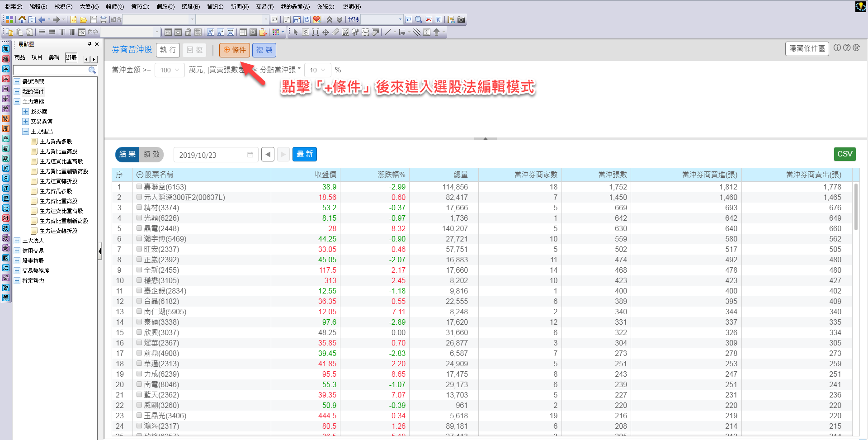Click the printer icon
This screenshot has width=868, height=440.
(x=104, y=19)
